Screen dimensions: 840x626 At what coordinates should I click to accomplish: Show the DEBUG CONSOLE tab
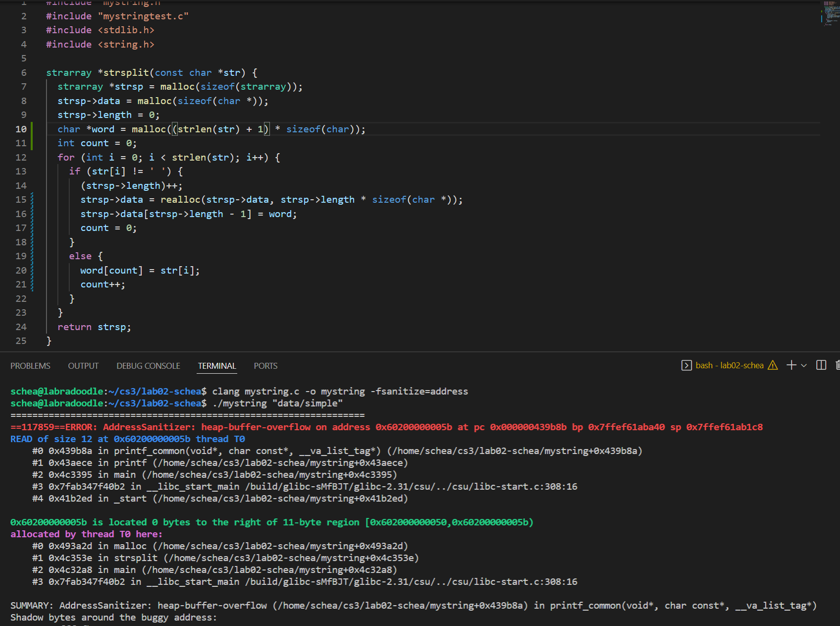[x=148, y=366]
